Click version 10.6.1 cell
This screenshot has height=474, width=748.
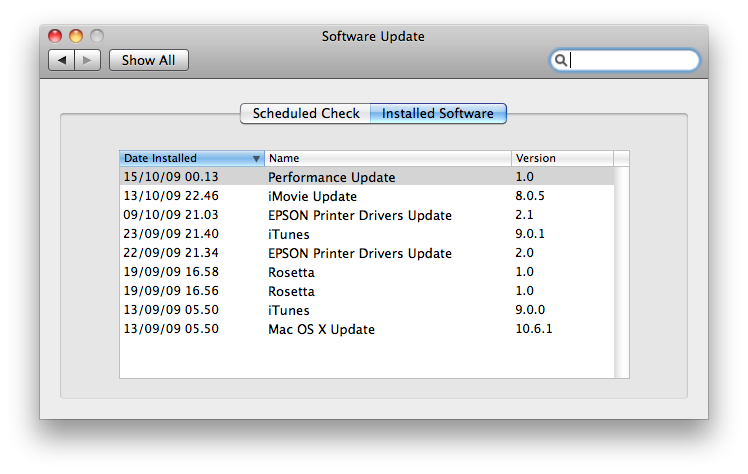[x=534, y=329]
